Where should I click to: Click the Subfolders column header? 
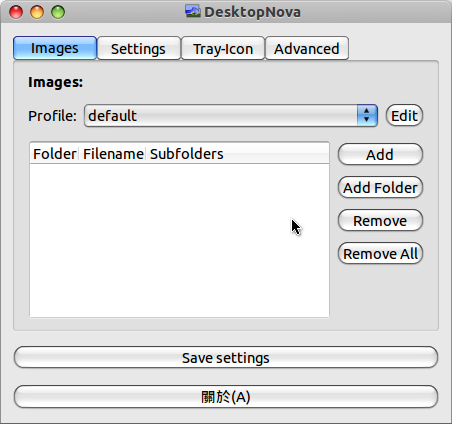(187, 154)
